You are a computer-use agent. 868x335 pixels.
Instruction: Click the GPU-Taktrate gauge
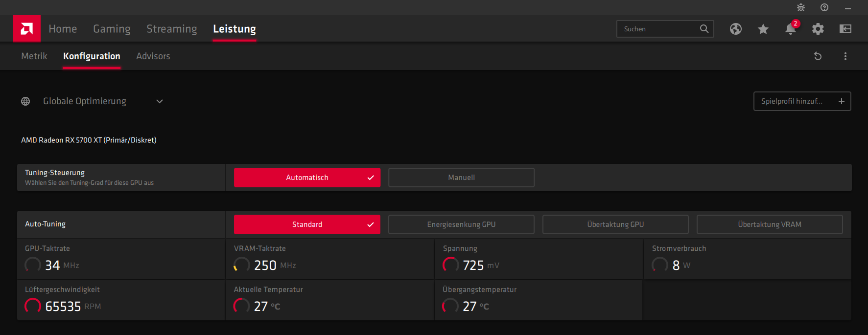pyautogui.click(x=33, y=265)
